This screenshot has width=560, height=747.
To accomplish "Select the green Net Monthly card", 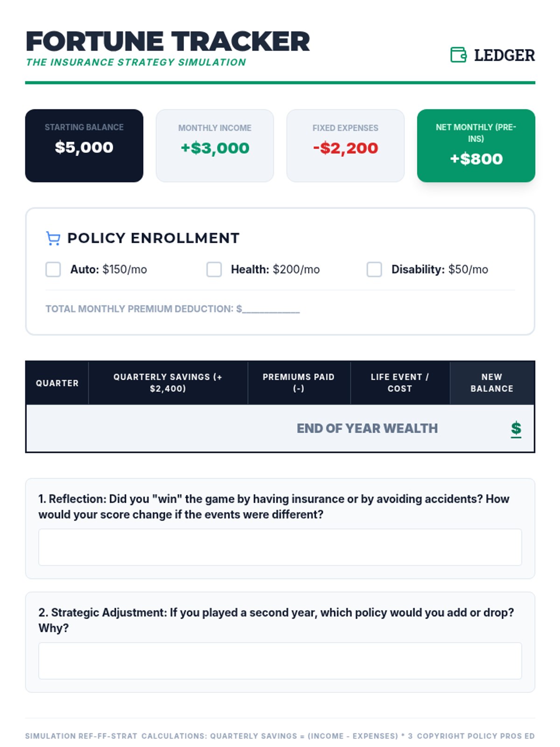I will pos(476,146).
